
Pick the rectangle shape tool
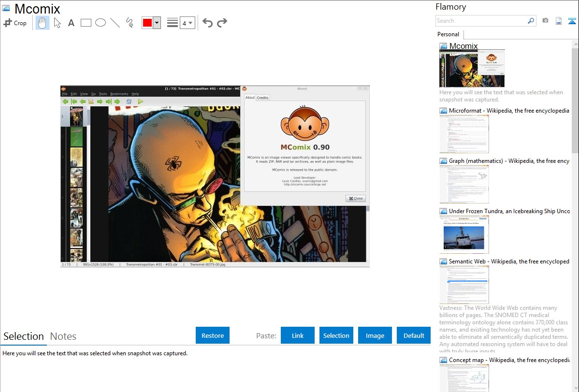[86, 23]
